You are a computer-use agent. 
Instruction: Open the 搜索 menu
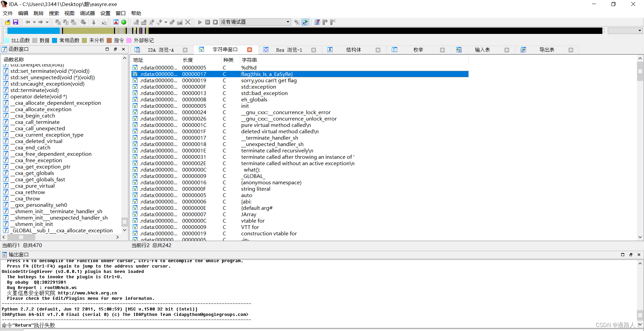(x=54, y=13)
